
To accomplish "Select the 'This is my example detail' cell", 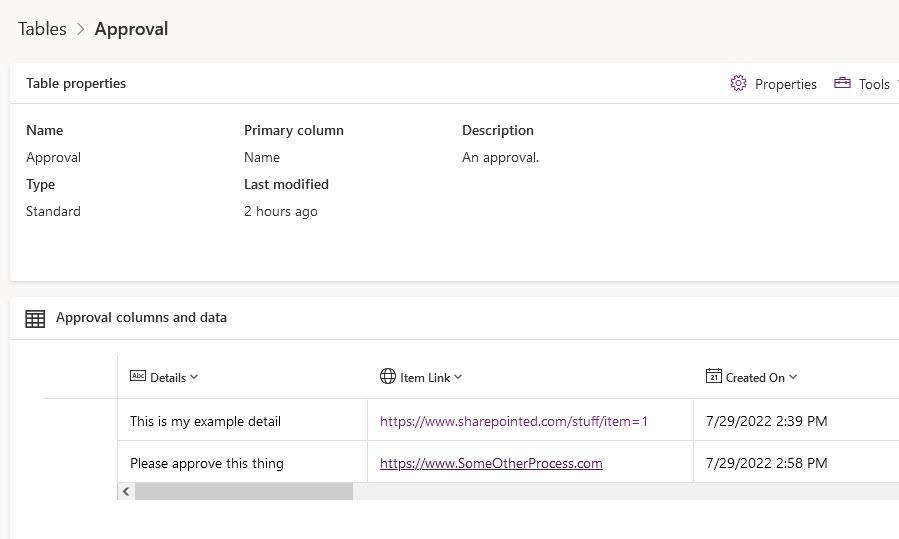I will [x=243, y=420].
